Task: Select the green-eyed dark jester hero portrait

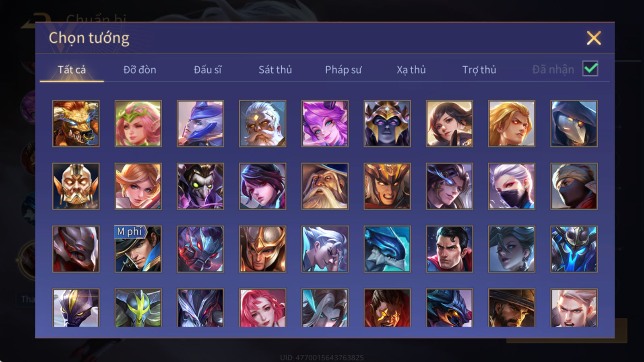Action: pos(200,186)
